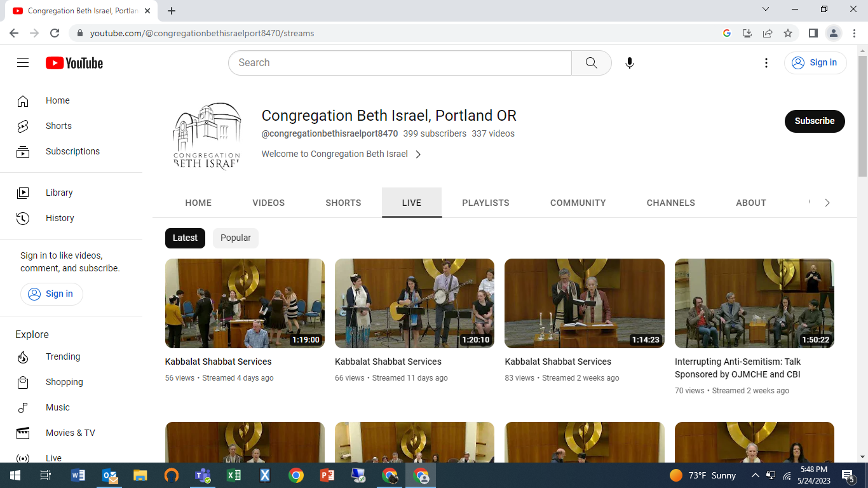Open Excel from the taskbar
Image resolution: width=868 pixels, height=488 pixels.
(234, 475)
